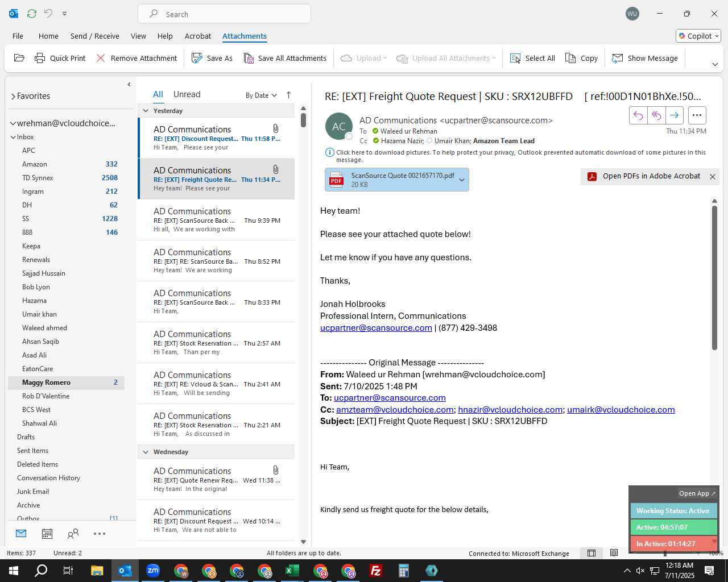Open Excel from the taskbar
Screen dimensions: 728x582
292,571
